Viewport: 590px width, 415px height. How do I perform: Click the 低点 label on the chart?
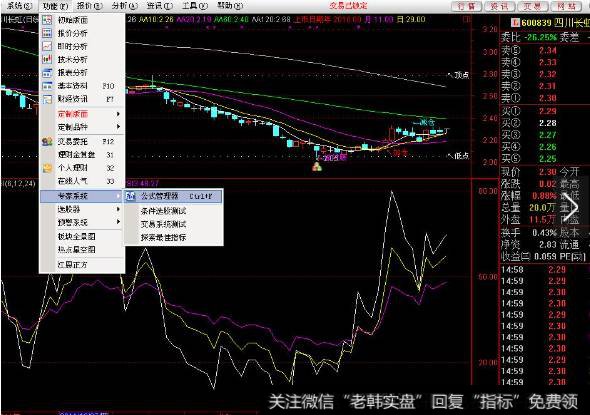click(461, 156)
